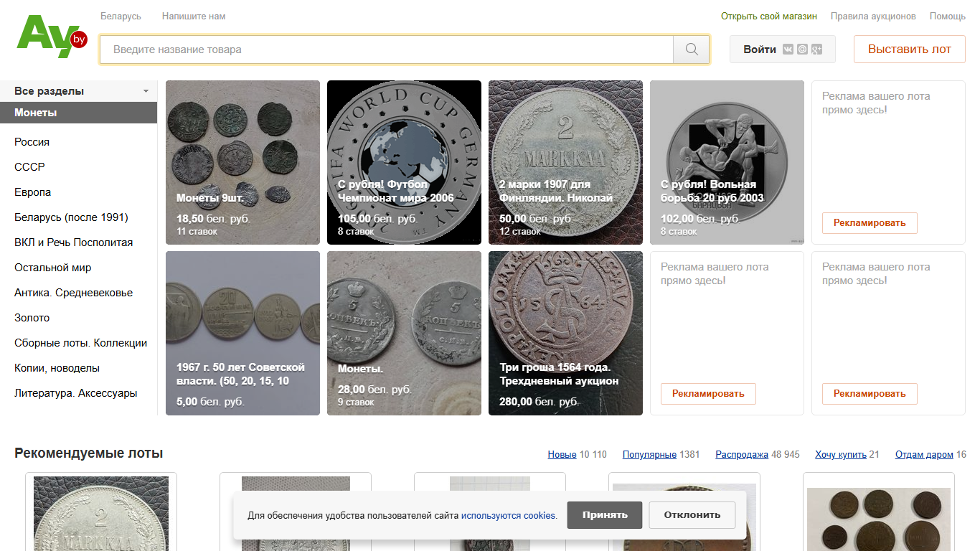
Task: Open the Правила аукционов link
Action: click(873, 16)
